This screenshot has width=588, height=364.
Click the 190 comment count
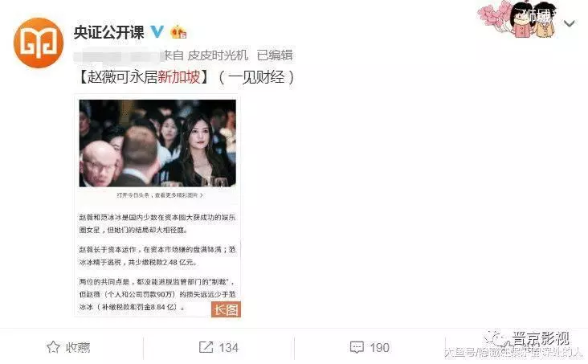point(379,347)
